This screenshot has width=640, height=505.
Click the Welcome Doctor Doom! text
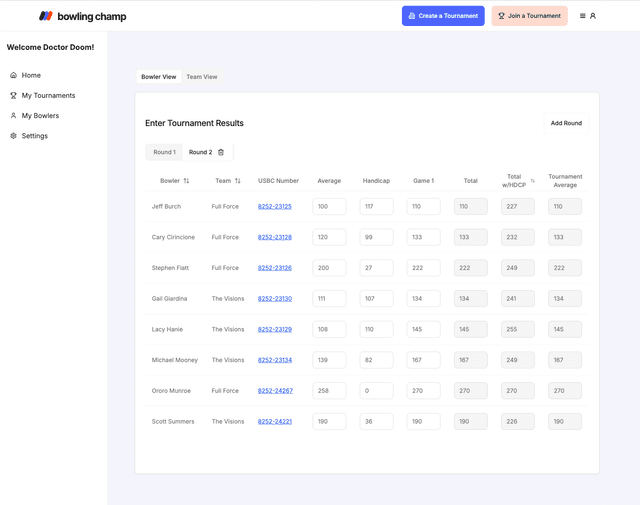50,47
